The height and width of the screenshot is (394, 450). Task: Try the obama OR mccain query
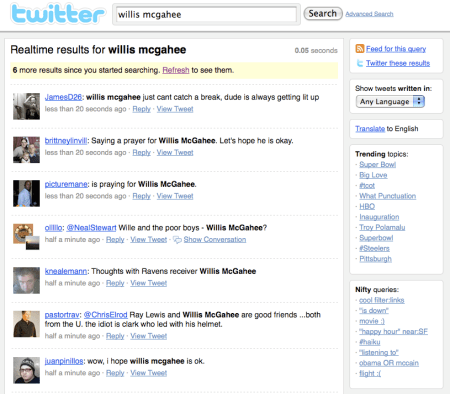coord(389,363)
